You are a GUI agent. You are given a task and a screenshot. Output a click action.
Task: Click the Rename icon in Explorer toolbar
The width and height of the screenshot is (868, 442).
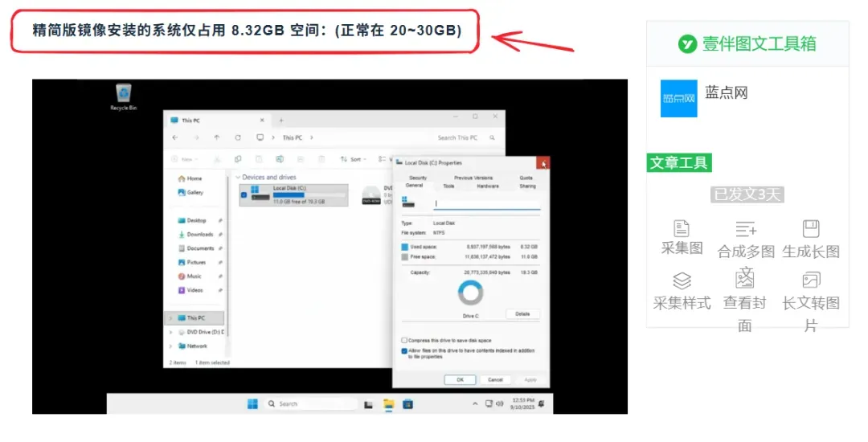(x=280, y=159)
